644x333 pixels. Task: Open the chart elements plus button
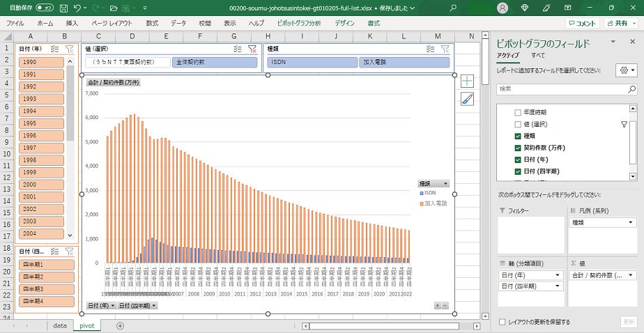click(x=466, y=82)
